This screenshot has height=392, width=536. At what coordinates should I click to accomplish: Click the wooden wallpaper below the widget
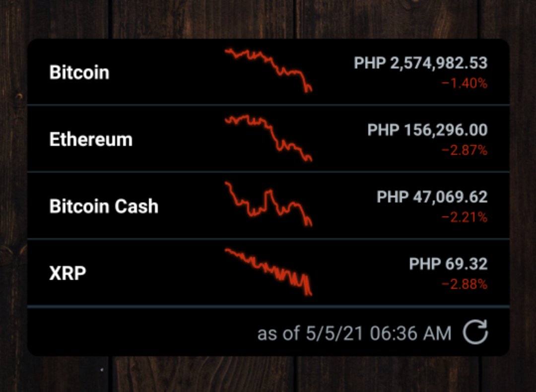click(x=268, y=374)
